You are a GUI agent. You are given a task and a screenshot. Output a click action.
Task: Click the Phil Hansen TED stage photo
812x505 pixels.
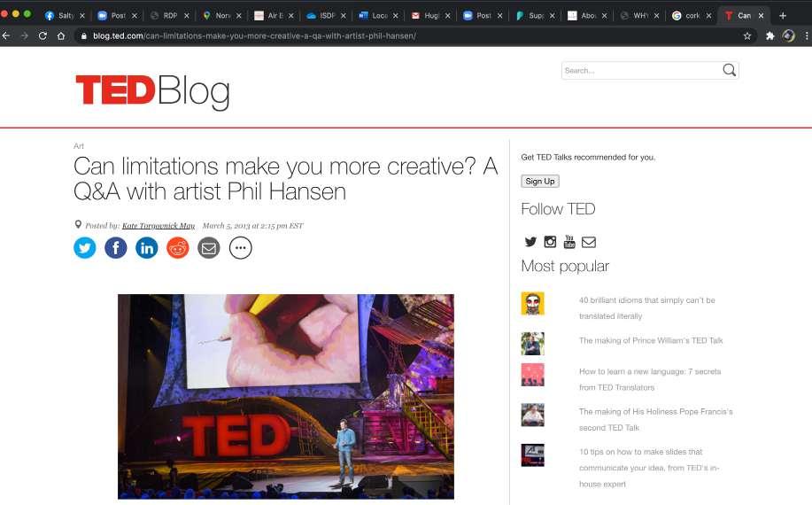point(286,397)
